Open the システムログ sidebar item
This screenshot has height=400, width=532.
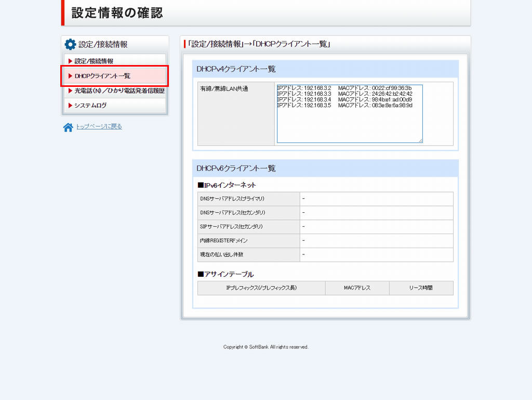(x=115, y=105)
